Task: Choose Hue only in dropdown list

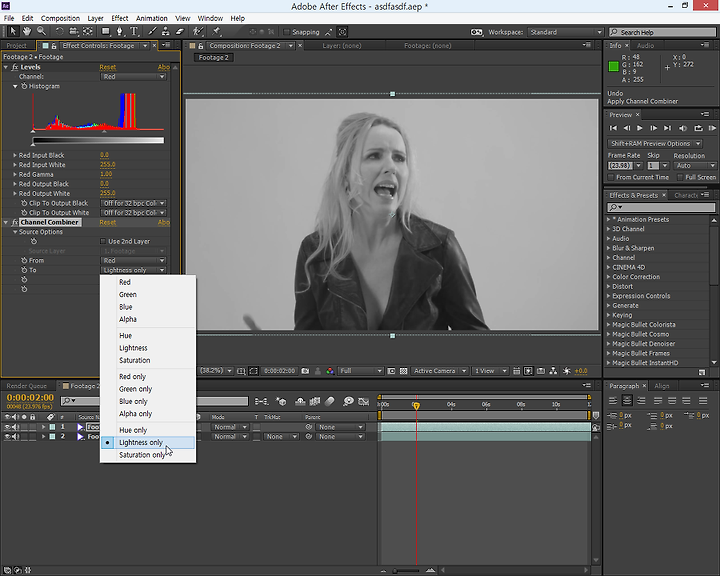Action: click(148, 430)
